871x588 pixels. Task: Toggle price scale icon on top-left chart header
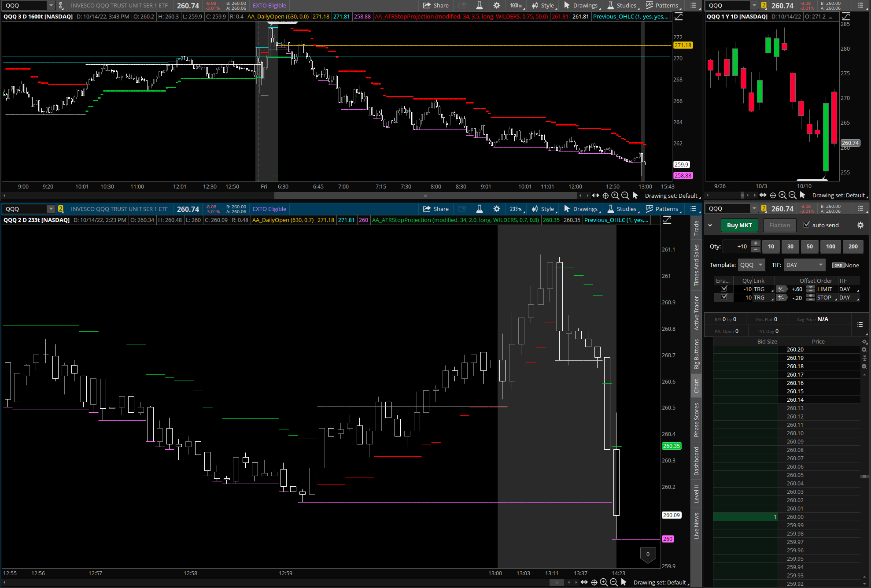[679, 16]
